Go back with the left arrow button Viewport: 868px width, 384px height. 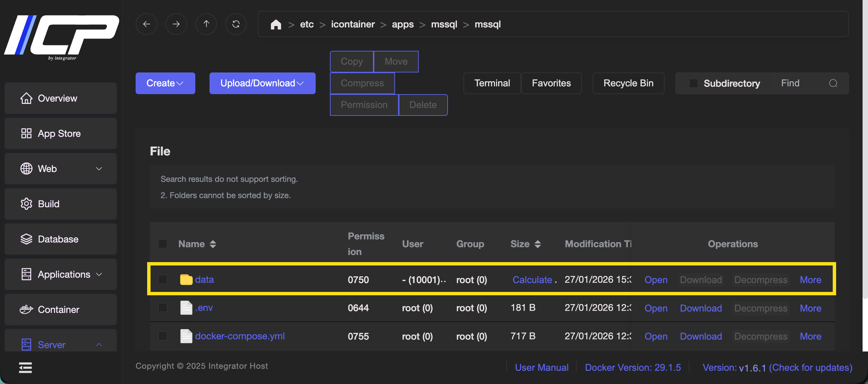coord(146,24)
